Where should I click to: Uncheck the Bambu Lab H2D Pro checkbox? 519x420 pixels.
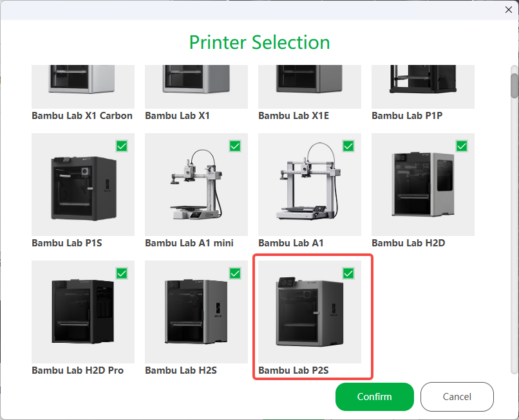[x=122, y=273]
